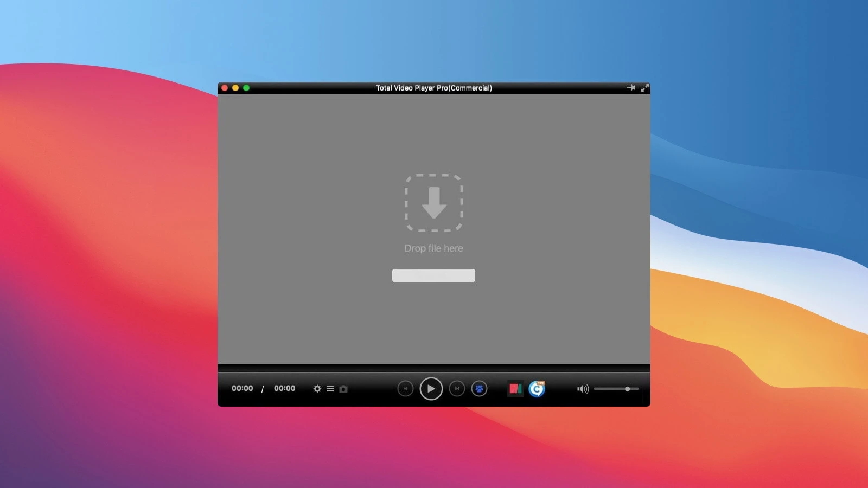Click the white Open File button
This screenshot has height=488, width=868.
pyautogui.click(x=433, y=275)
